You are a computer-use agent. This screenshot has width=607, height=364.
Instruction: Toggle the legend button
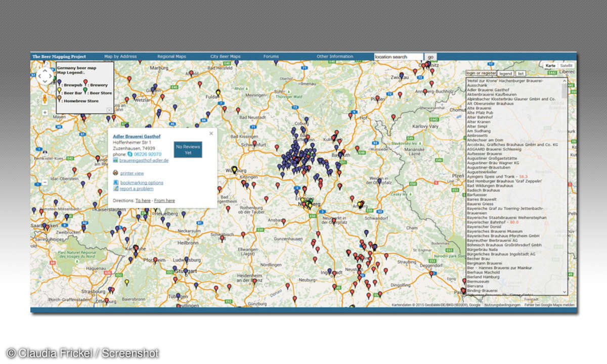point(506,73)
